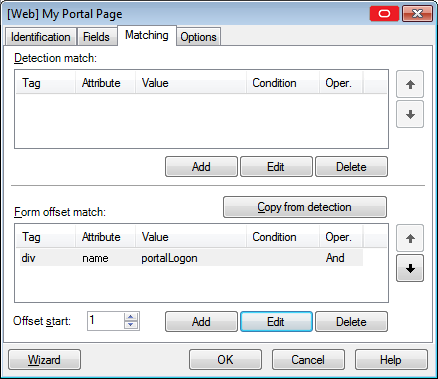Image resolution: width=438 pixels, height=379 pixels.
Task: Click Form offset match Attribute column header
Action: (x=106, y=237)
